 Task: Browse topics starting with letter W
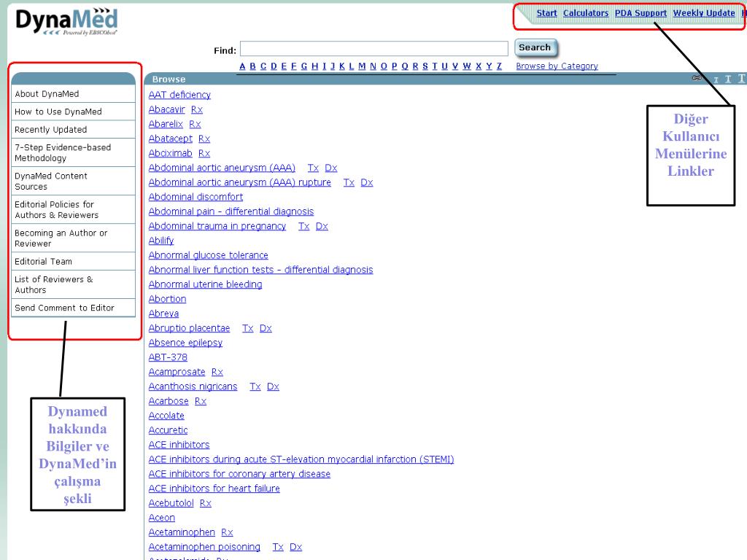coord(467,66)
